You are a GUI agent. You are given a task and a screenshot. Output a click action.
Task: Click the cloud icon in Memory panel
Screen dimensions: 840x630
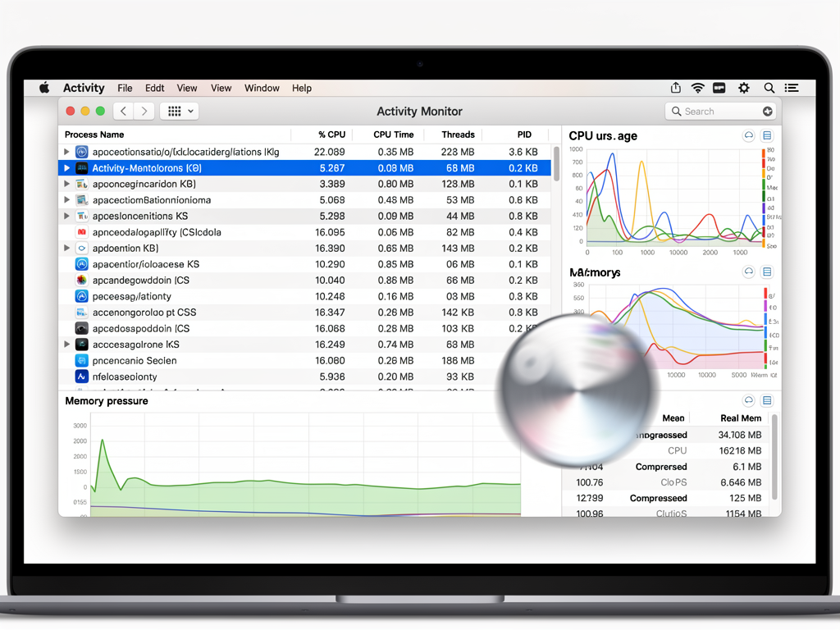[x=748, y=272]
